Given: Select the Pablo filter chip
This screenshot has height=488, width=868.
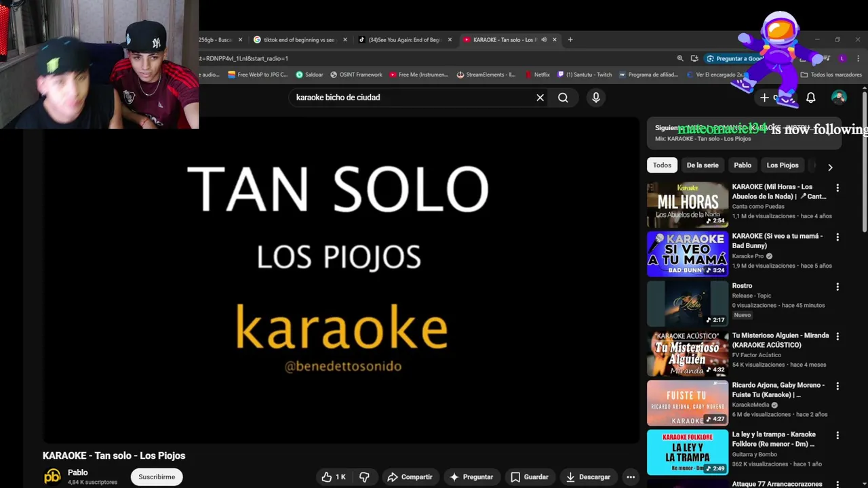Looking at the screenshot, I should (x=743, y=165).
